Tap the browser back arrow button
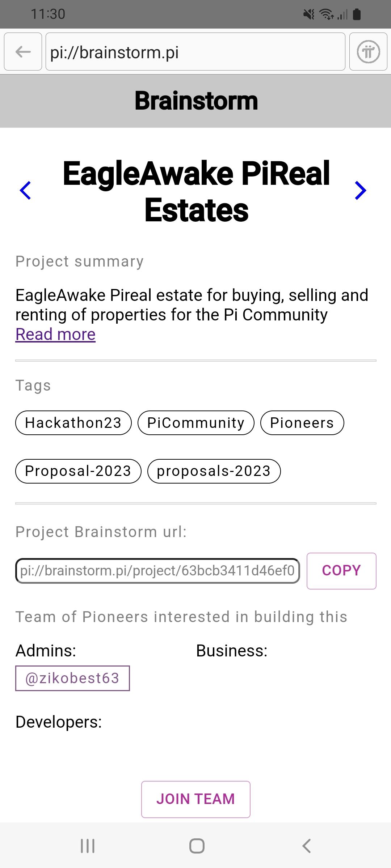Screen dimensions: 391x868 pyautogui.click(x=23, y=52)
